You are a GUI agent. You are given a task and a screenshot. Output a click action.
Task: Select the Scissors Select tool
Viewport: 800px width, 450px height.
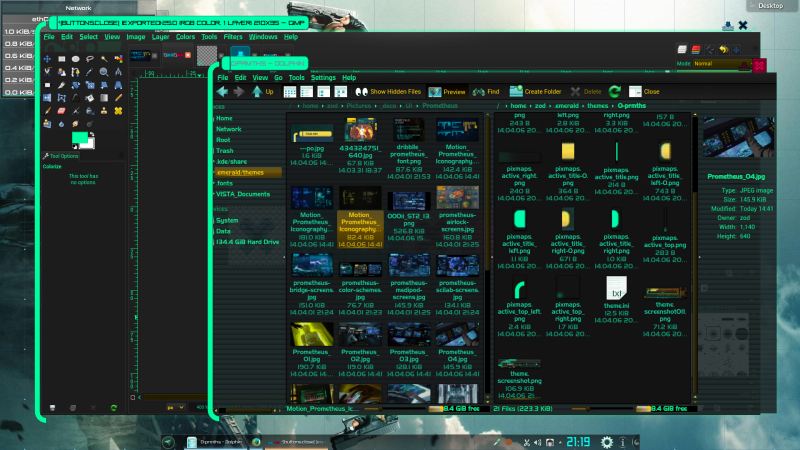47,72
